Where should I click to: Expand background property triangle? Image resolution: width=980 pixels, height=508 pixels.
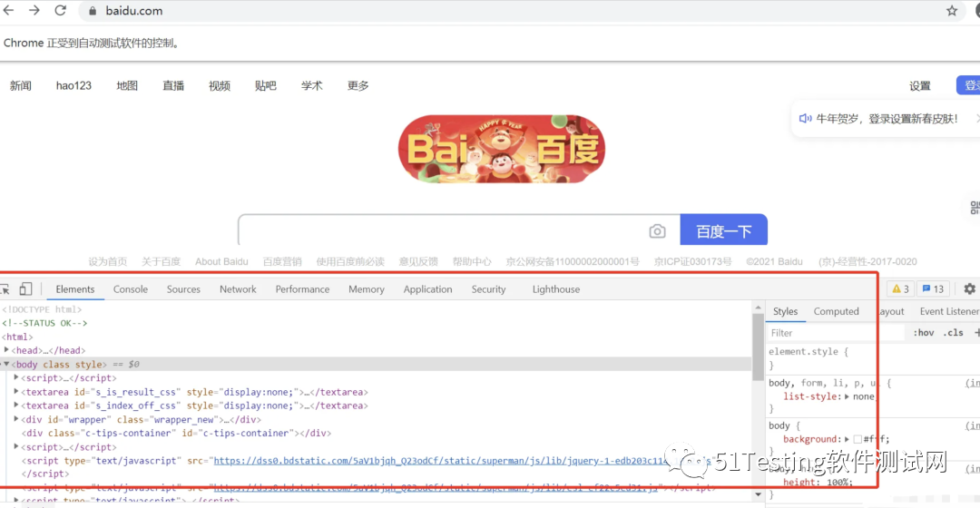pos(847,439)
